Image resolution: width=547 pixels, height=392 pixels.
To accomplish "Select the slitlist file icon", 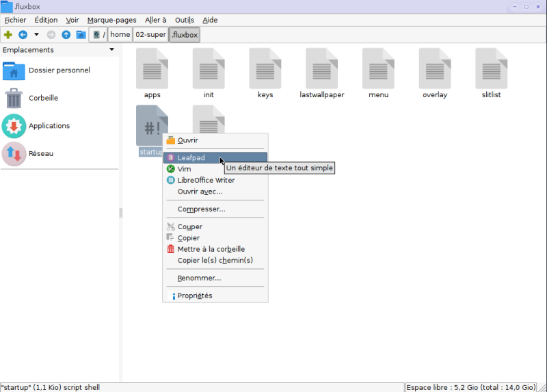I will pyautogui.click(x=491, y=69).
